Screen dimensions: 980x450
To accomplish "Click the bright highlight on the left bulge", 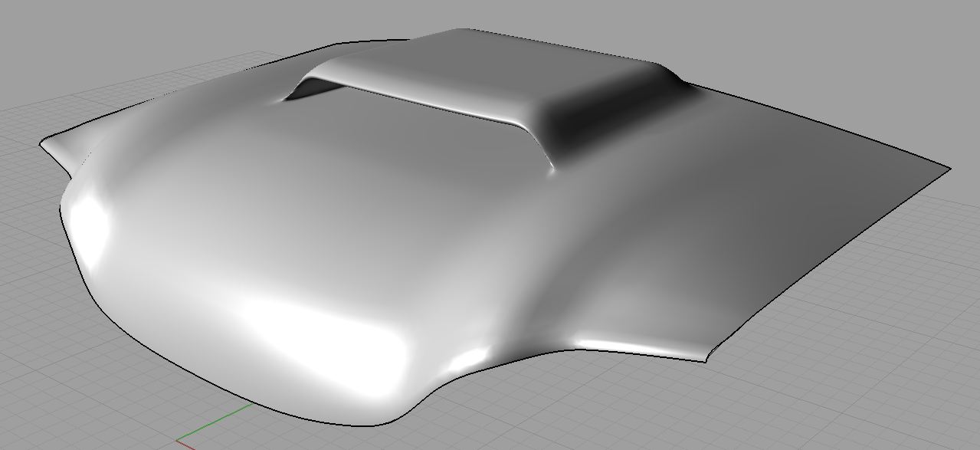I will coord(90,222).
